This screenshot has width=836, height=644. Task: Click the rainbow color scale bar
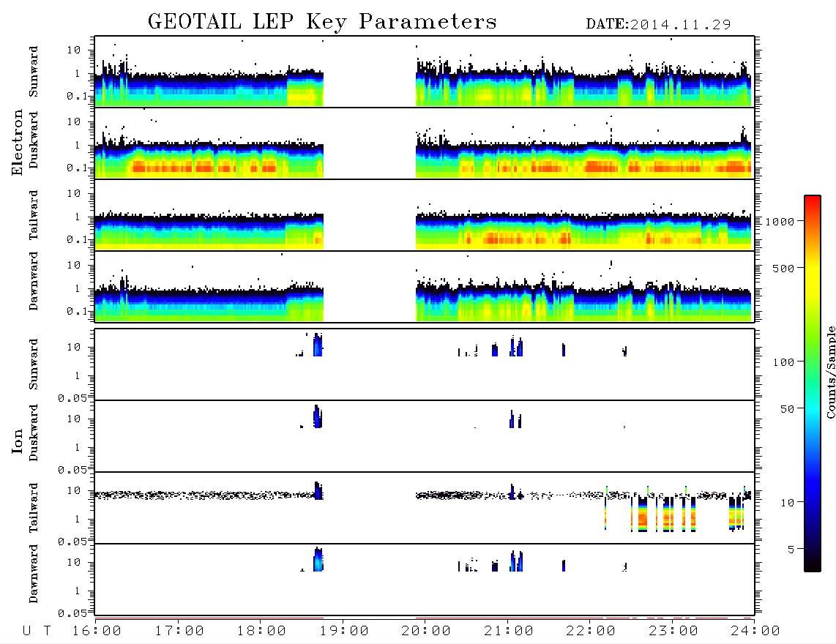(x=813, y=384)
